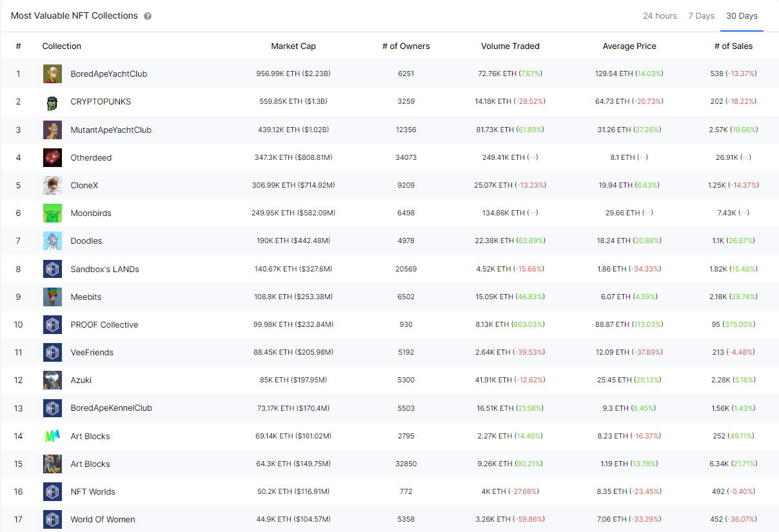Click the Art Blocks logo in row 14
Viewport: 779px width, 532px height.
(x=52, y=436)
